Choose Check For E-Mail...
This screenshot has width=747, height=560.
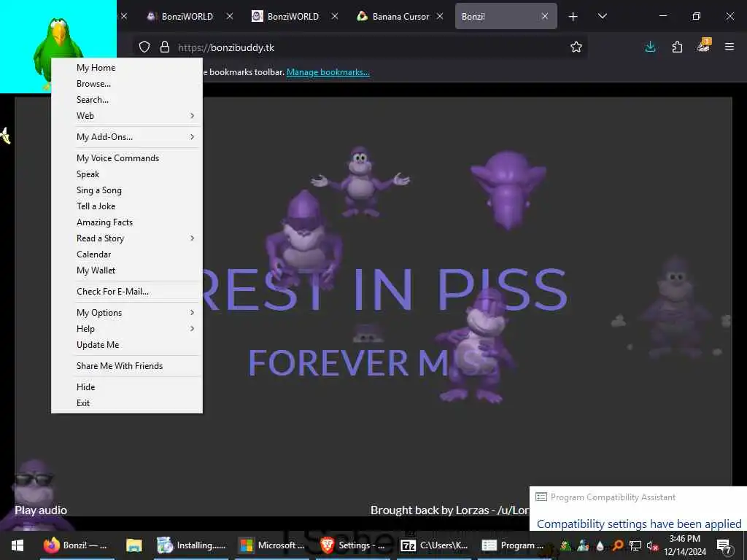point(127,292)
